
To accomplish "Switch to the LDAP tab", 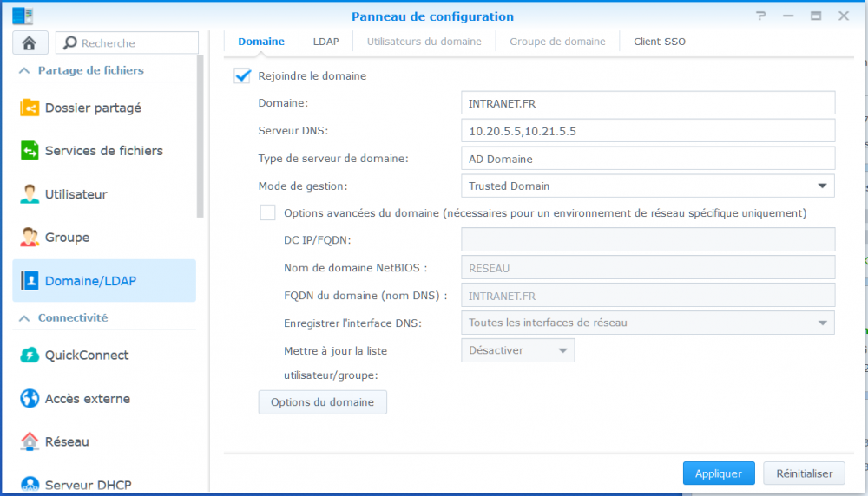I will click(326, 42).
